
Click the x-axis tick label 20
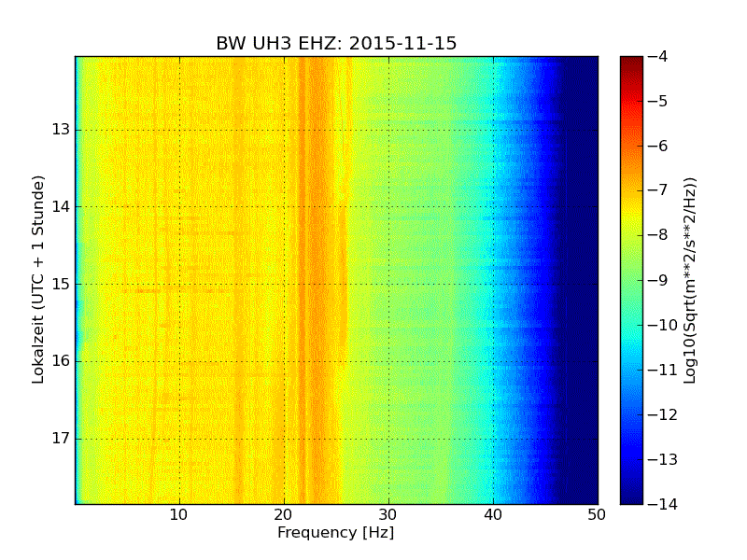(x=284, y=515)
